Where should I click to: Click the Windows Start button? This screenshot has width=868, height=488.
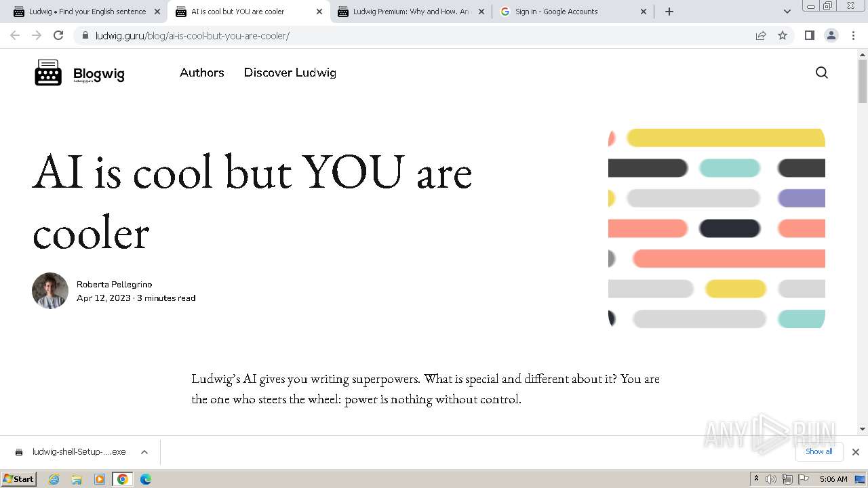point(19,479)
